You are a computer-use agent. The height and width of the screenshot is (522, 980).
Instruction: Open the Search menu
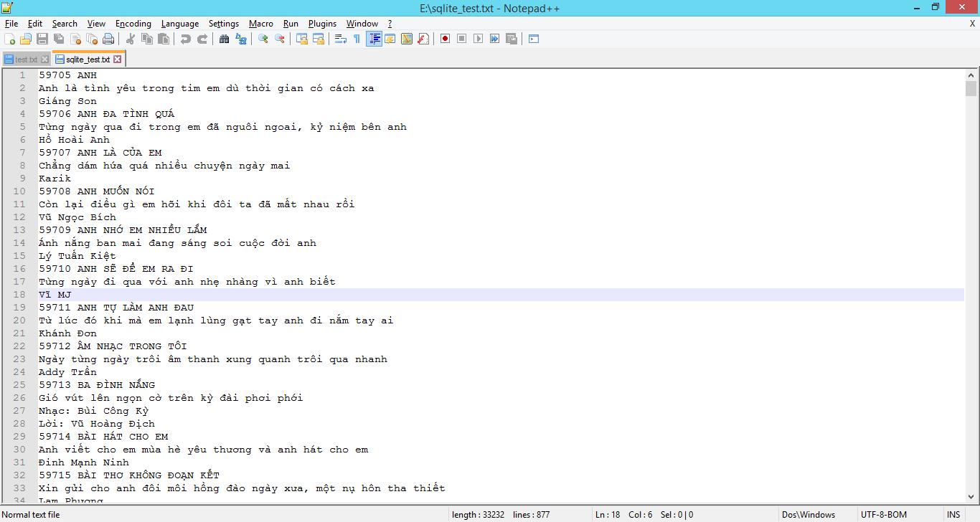coord(65,24)
